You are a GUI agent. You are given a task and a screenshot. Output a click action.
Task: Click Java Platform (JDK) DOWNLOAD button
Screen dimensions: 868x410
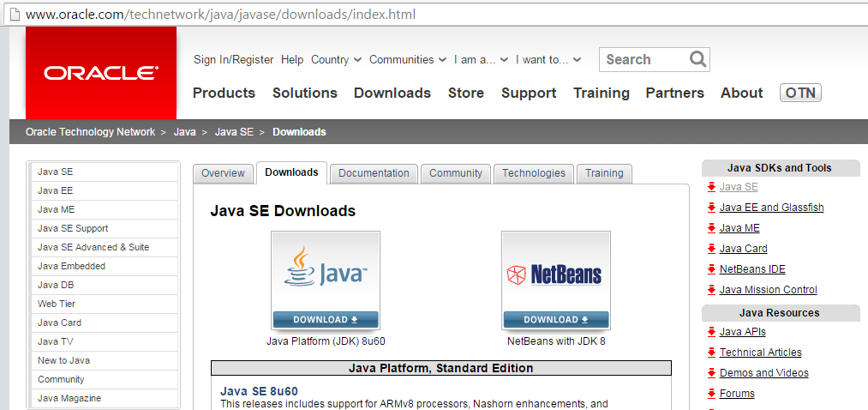[326, 320]
